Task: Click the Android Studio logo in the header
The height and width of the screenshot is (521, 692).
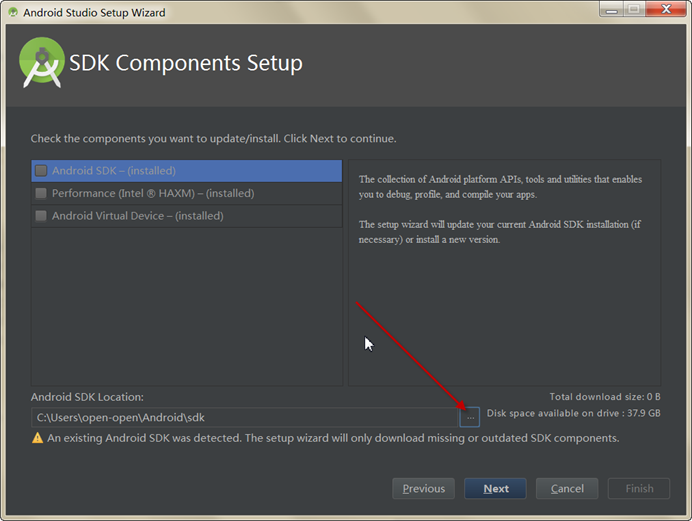Action: (42, 62)
